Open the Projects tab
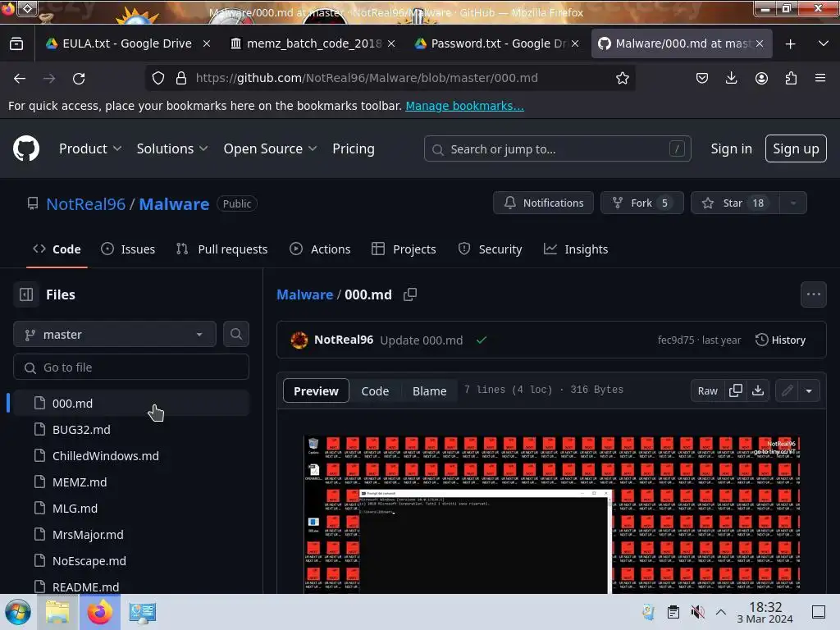This screenshot has width=840, height=630. point(404,249)
